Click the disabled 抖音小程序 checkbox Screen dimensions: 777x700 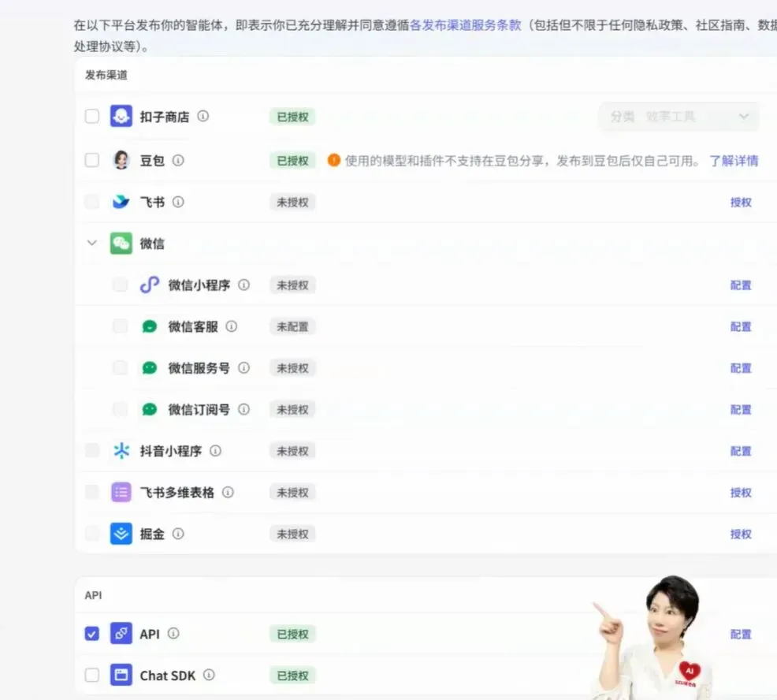tap(92, 451)
